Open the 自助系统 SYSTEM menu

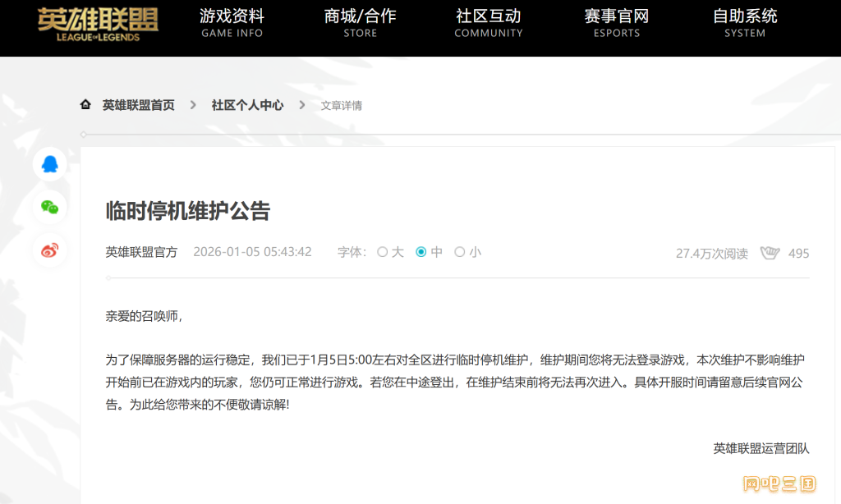[744, 25]
